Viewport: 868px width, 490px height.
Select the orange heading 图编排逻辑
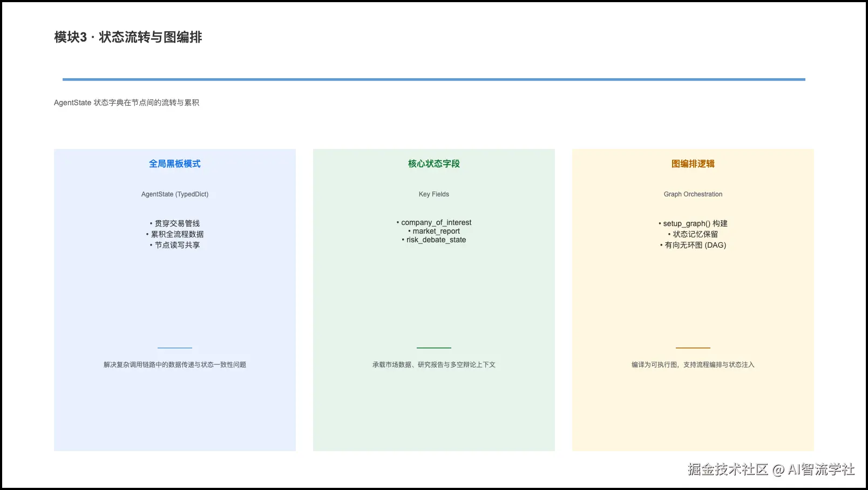pyautogui.click(x=693, y=164)
